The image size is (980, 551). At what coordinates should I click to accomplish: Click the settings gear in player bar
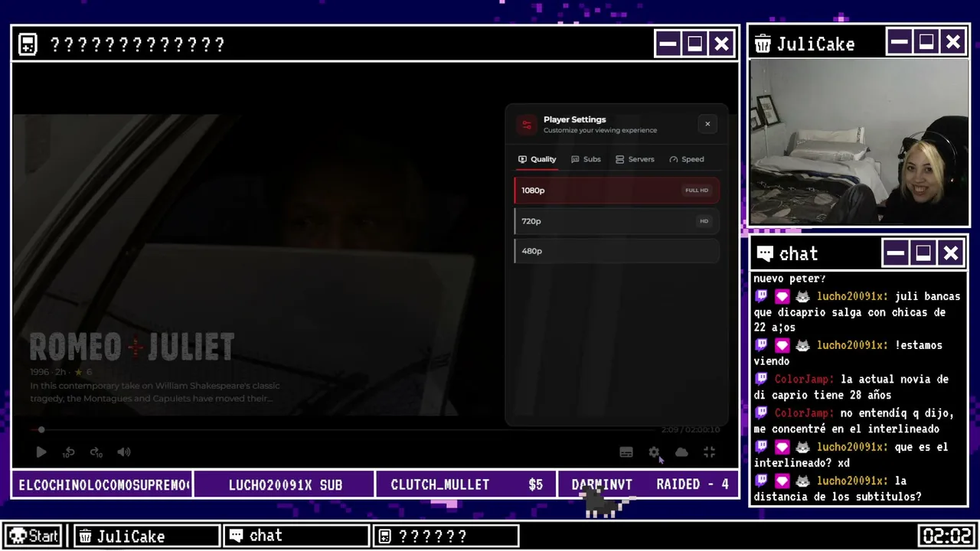point(654,452)
